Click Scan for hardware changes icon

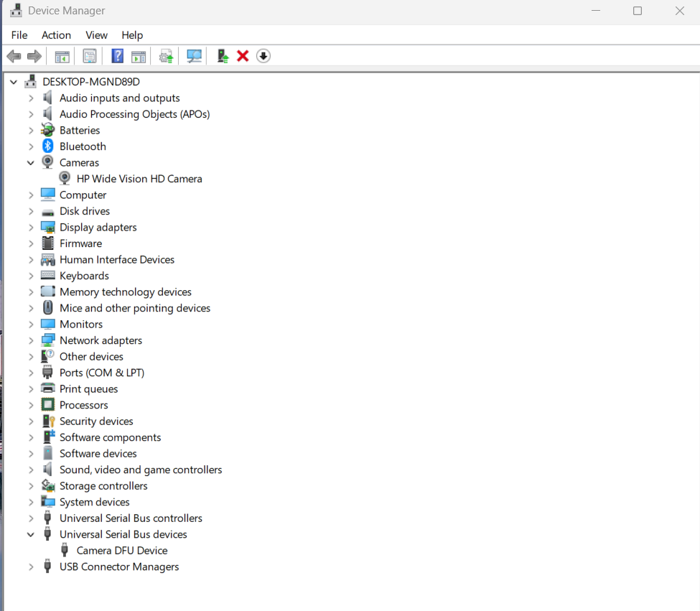click(x=194, y=56)
